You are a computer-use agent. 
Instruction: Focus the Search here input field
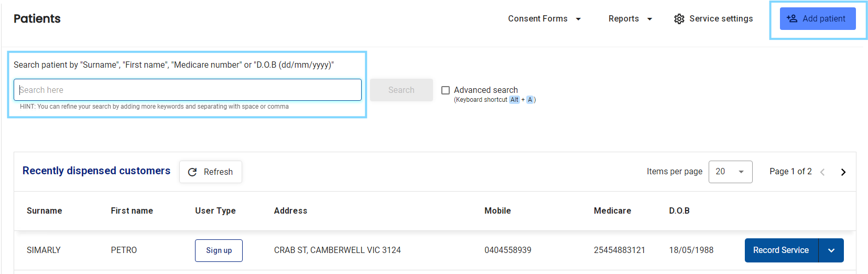[188, 90]
